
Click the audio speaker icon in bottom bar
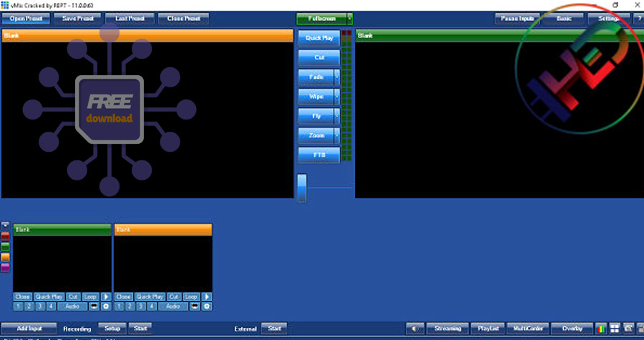pos(416,329)
